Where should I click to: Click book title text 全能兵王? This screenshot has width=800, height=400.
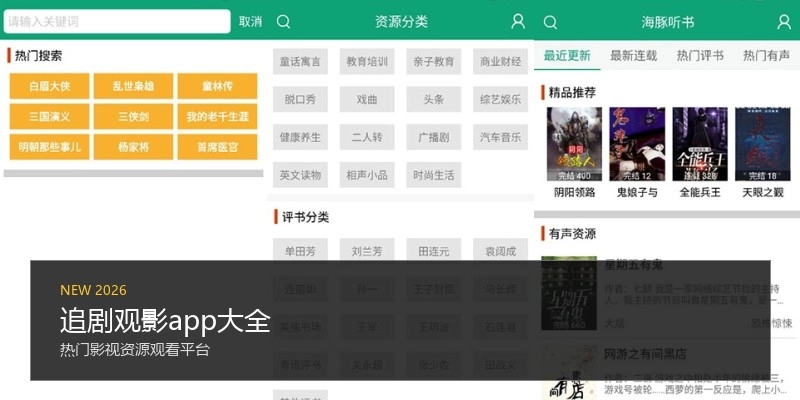[700, 193]
